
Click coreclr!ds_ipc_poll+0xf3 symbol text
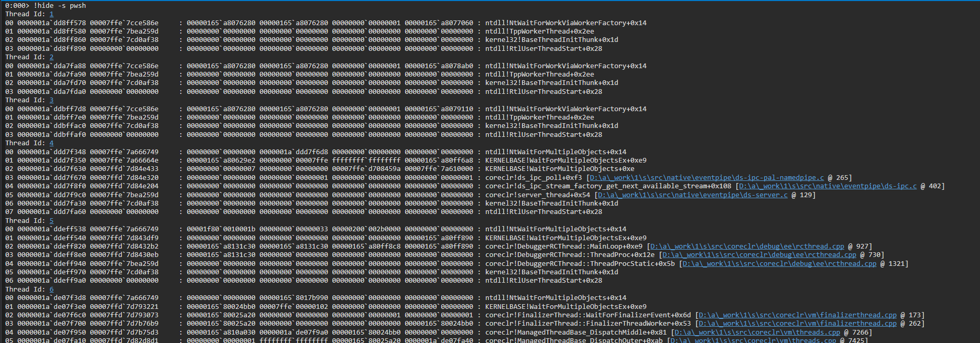(x=533, y=178)
